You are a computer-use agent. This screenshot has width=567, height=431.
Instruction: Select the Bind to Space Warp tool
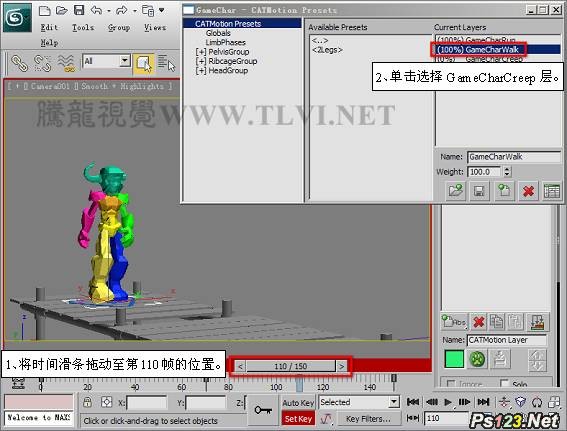click(66, 63)
